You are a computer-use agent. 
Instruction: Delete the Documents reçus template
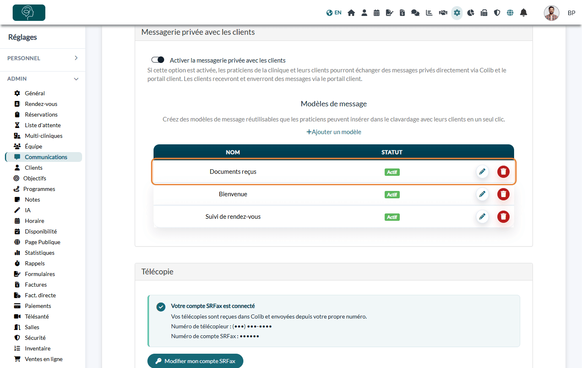point(503,172)
